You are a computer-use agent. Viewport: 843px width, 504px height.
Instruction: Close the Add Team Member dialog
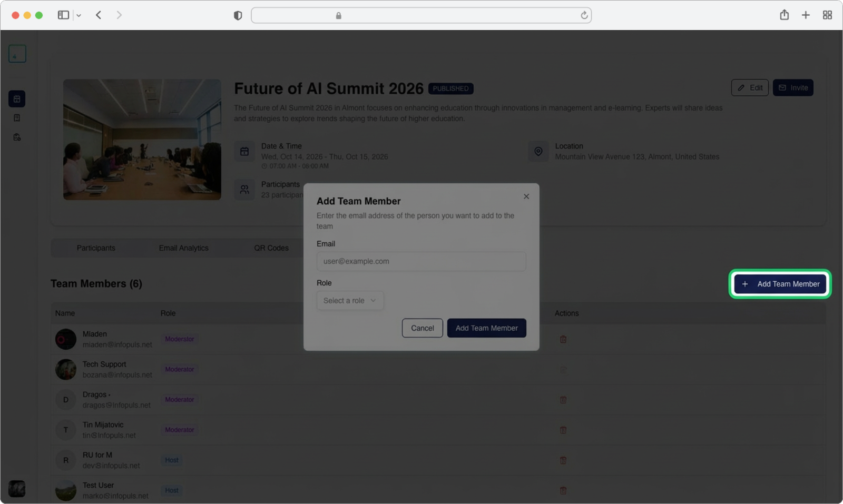coord(526,196)
